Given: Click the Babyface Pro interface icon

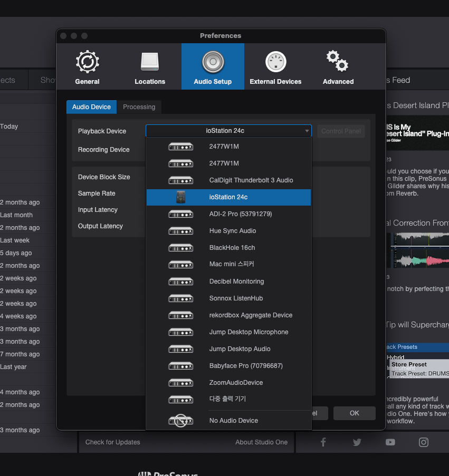Looking at the screenshot, I should [181, 366].
